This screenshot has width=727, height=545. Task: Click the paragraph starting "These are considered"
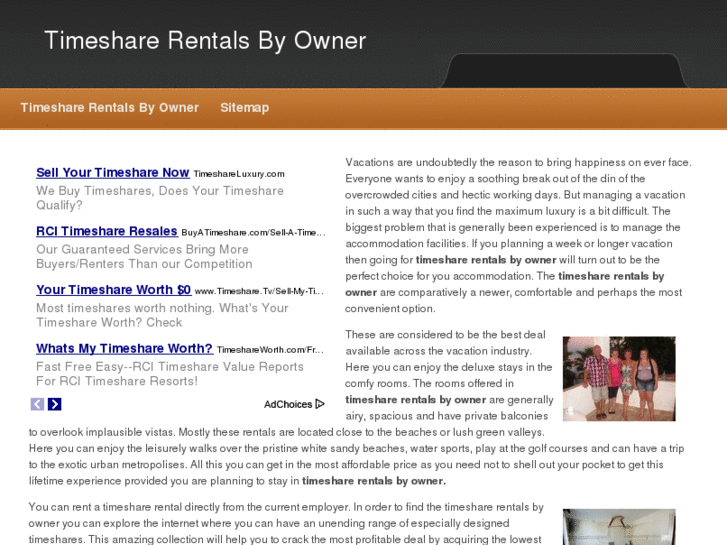[x=356, y=408]
